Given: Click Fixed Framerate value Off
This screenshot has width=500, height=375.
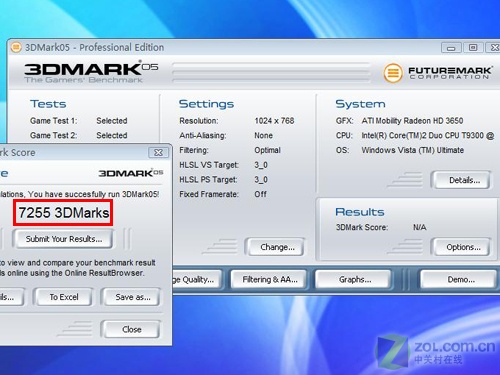Looking at the screenshot, I should coord(260,194).
